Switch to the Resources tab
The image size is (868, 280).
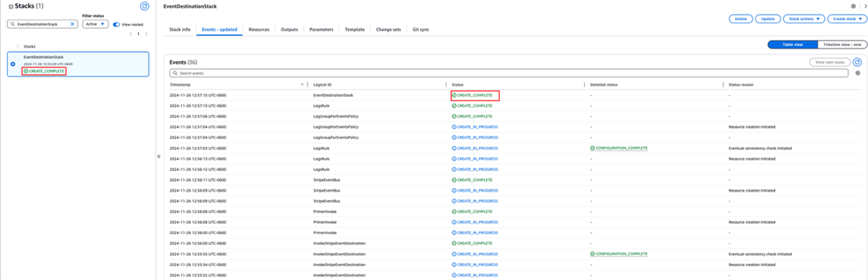259,29
